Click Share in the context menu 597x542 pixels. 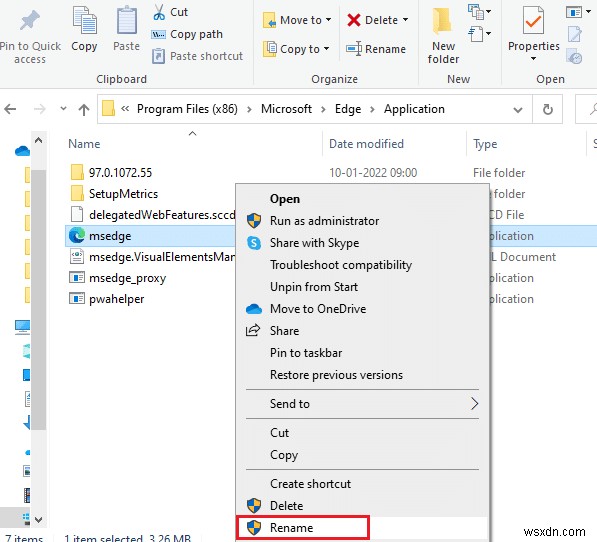click(x=284, y=331)
